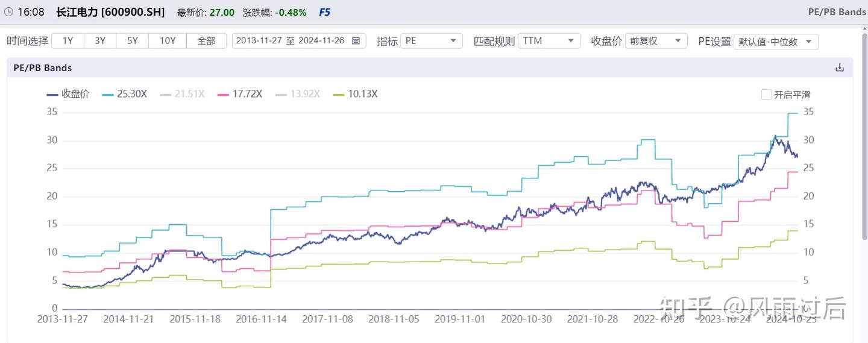Select the 5Y time range button
868x343 pixels.
click(x=133, y=41)
